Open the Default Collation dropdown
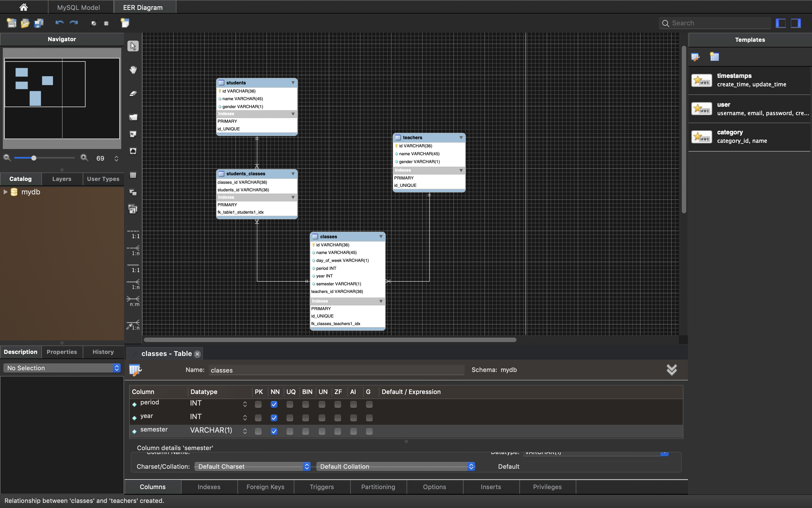 pyautogui.click(x=396, y=466)
